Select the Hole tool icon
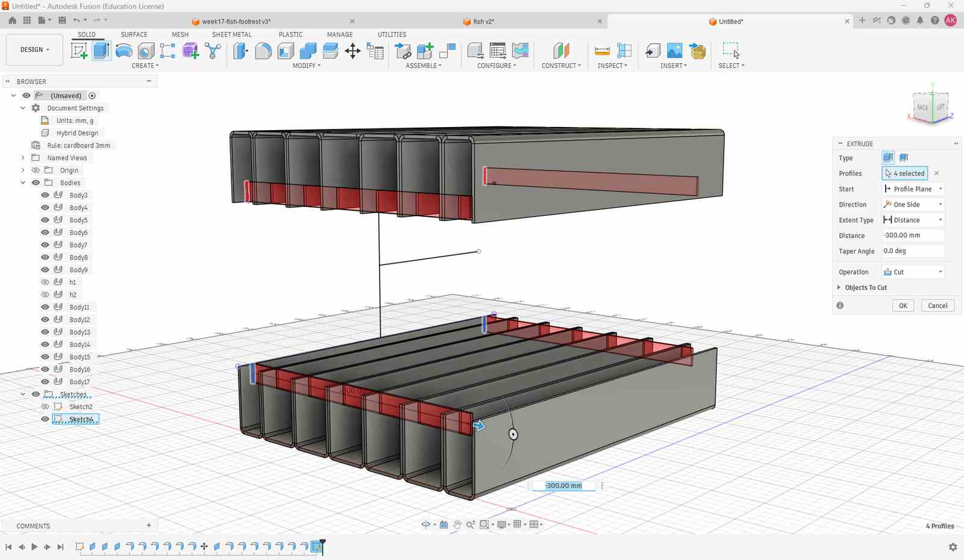 tap(146, 51)
